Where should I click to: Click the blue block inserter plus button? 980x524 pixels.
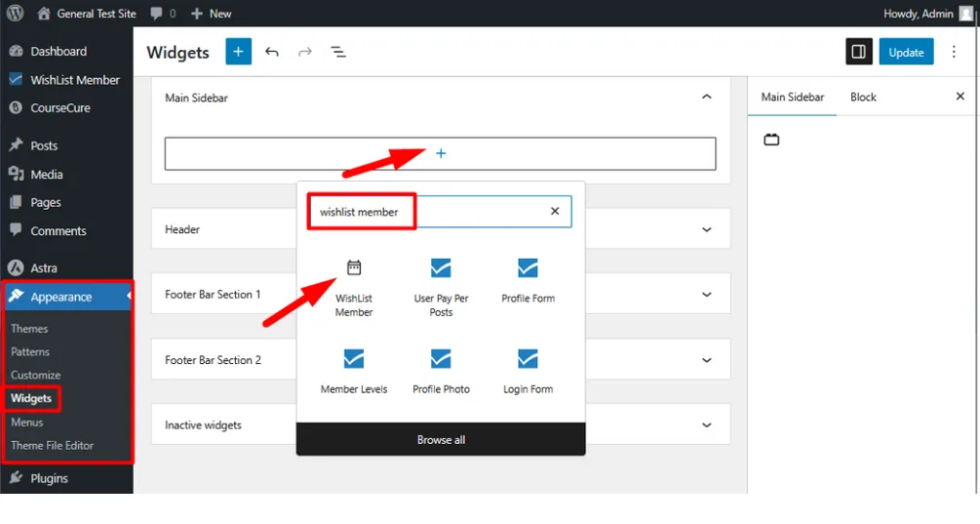pyautogui.click(x=238, y=52)
